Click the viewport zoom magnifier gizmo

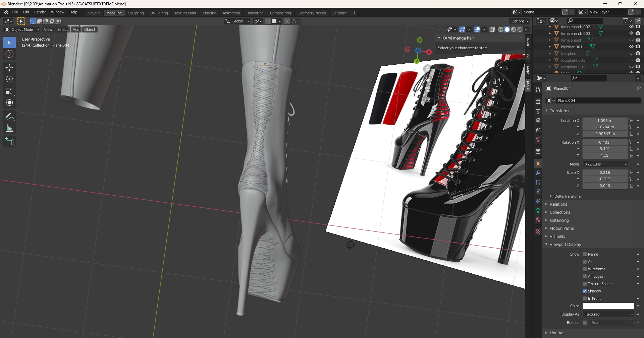[x=427, y=69]
